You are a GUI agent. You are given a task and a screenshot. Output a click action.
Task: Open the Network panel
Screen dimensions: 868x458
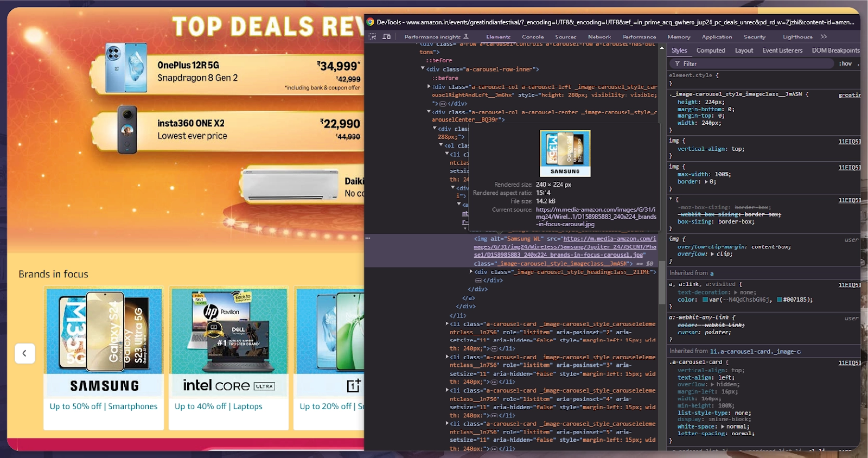(x=599, y=37)
